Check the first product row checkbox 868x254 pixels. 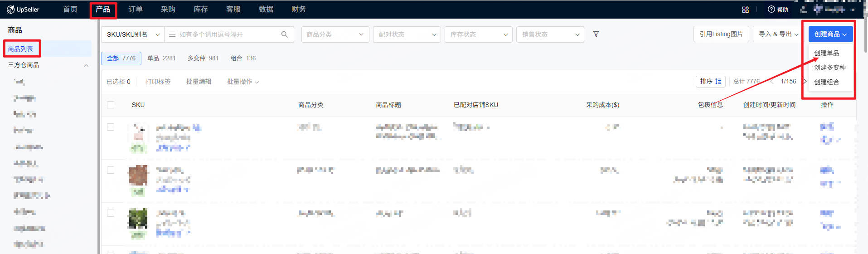[x=111, y=127]
